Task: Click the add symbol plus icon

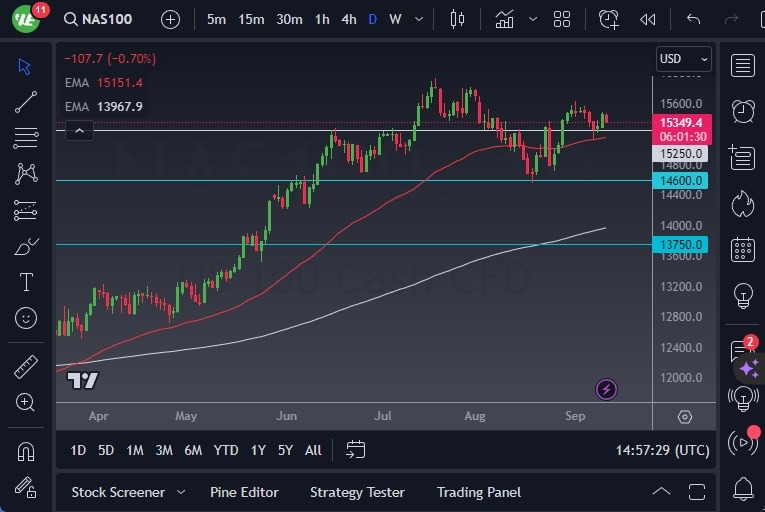Action: pyautogui.click(x=170, y=19)
